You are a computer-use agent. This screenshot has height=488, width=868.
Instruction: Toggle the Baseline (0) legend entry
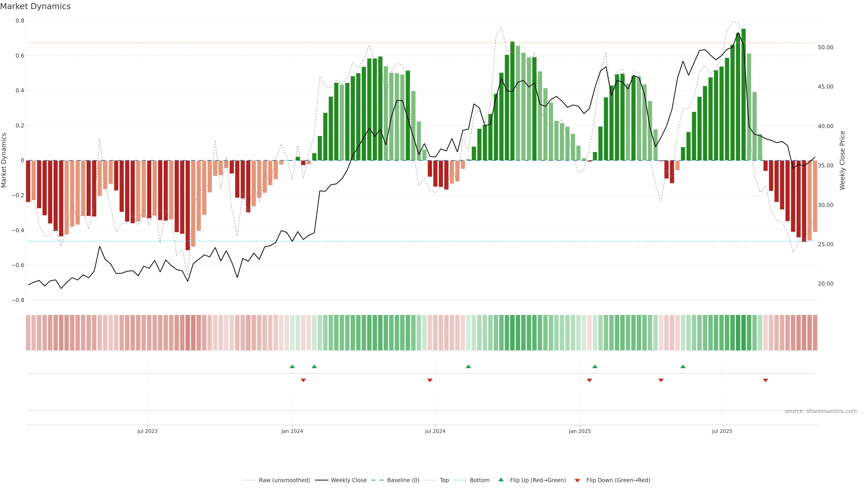[x=403, y=480]
